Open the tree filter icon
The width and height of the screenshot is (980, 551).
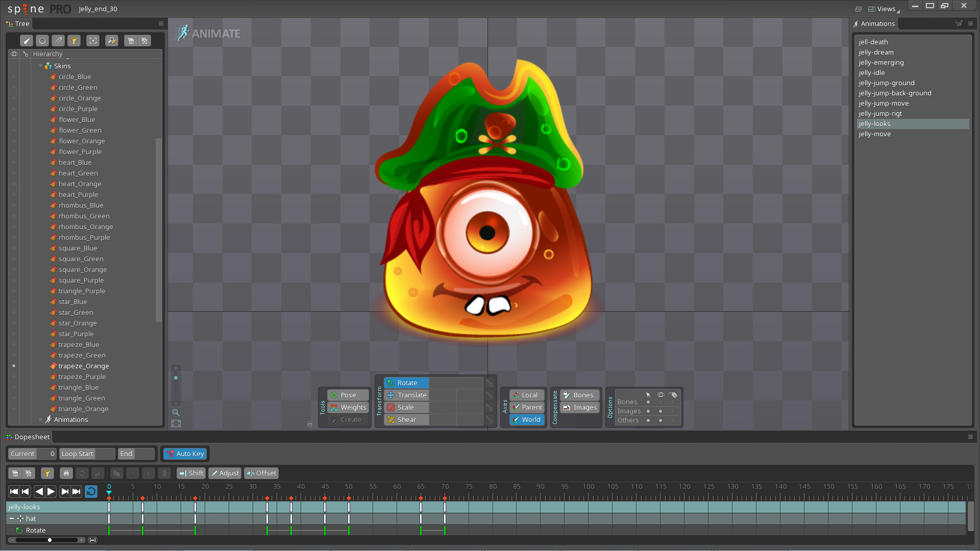[x=75, y=40]
